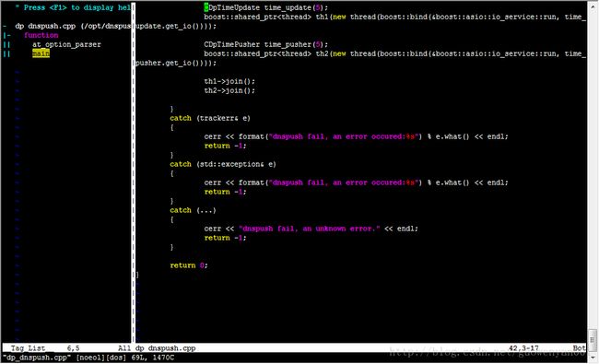Click the terminal scrollbar down arrow

pos(593,358)
